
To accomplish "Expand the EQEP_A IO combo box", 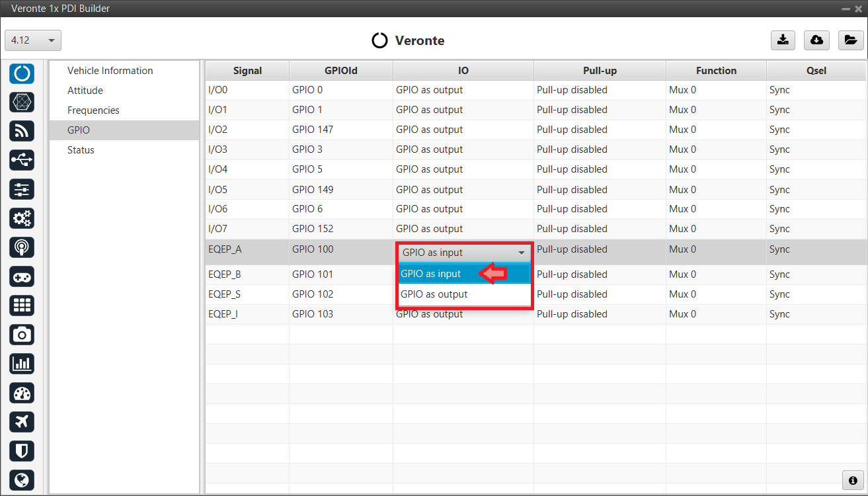I will click(464, 253).
